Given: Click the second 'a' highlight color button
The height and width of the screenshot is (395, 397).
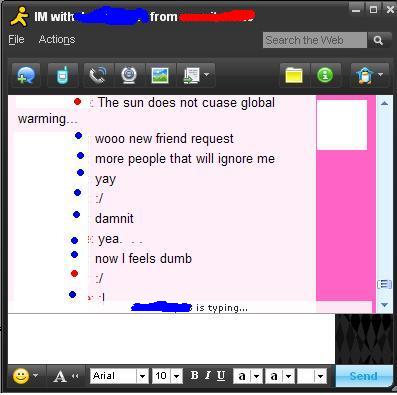Looking at the screenshot, I should pos(274,376).
